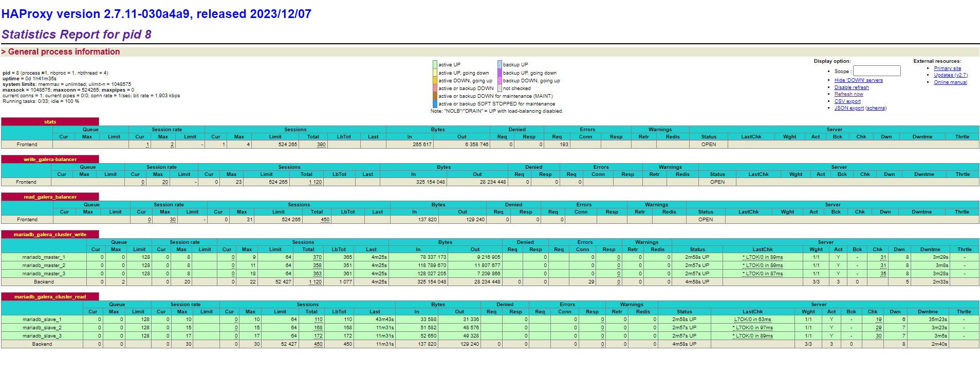Click the 'backup UP' legend swatch
This screenshot has height=372, width=980.
500,65
